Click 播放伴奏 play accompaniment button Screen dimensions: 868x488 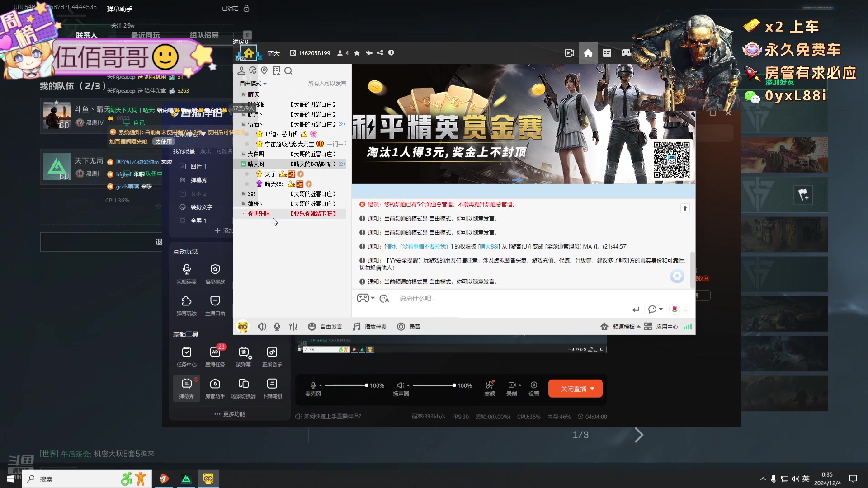(369, 327)
